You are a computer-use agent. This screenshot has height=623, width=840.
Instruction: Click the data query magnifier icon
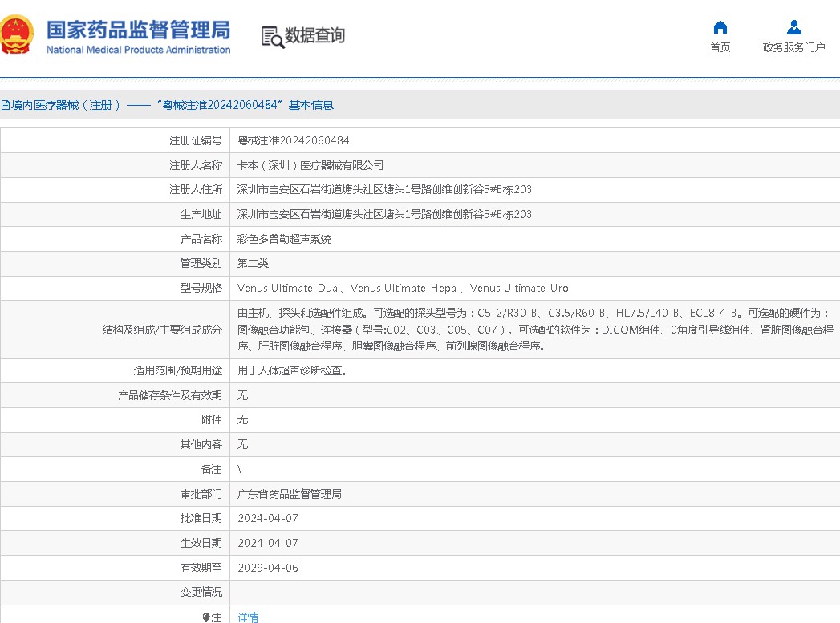coord(273,37)
